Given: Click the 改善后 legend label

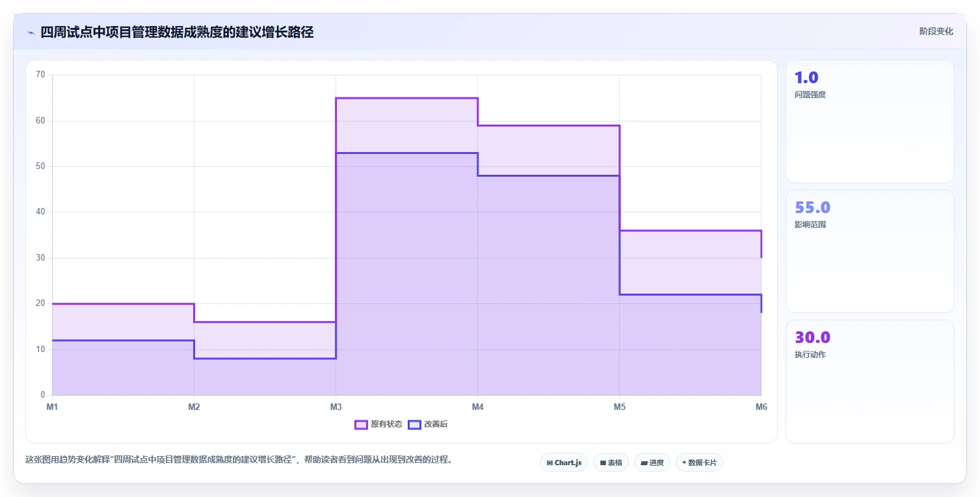Looking at the screenshot, I should [436, 425].
